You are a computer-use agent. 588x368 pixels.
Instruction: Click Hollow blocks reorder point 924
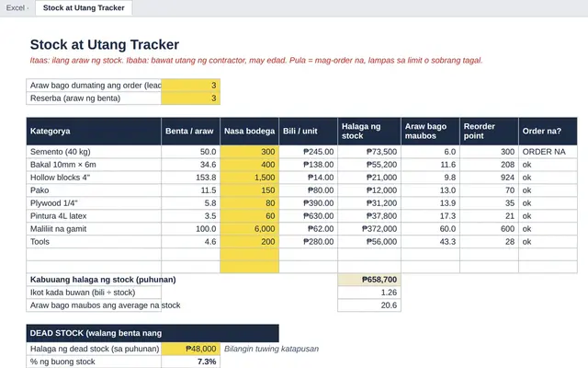click(490, 178)
